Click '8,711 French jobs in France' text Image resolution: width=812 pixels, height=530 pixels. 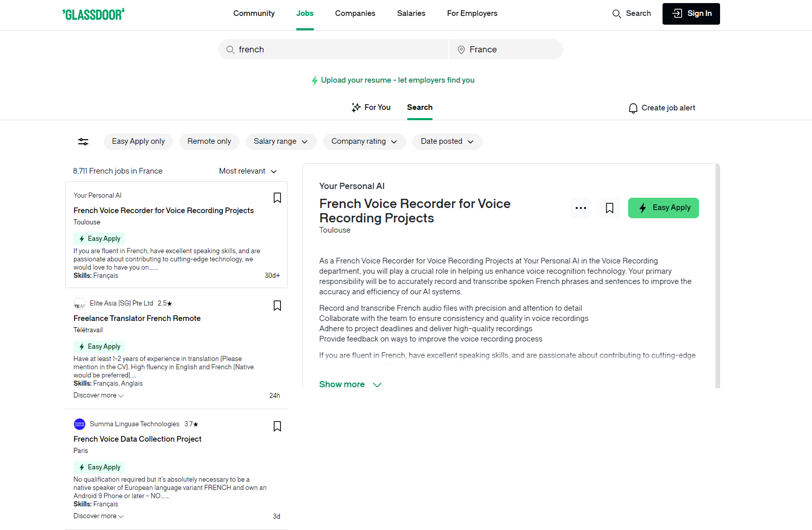pyautogui.click(x=118, y=171)
